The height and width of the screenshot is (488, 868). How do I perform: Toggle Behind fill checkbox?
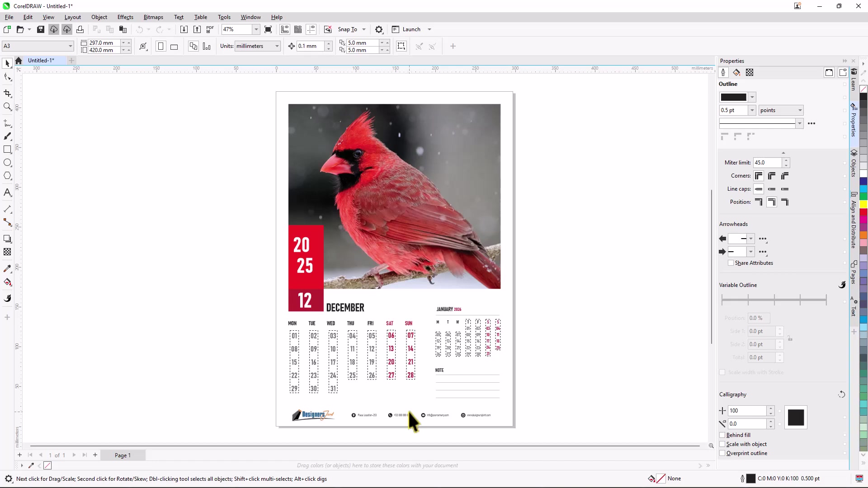point(722,435)
